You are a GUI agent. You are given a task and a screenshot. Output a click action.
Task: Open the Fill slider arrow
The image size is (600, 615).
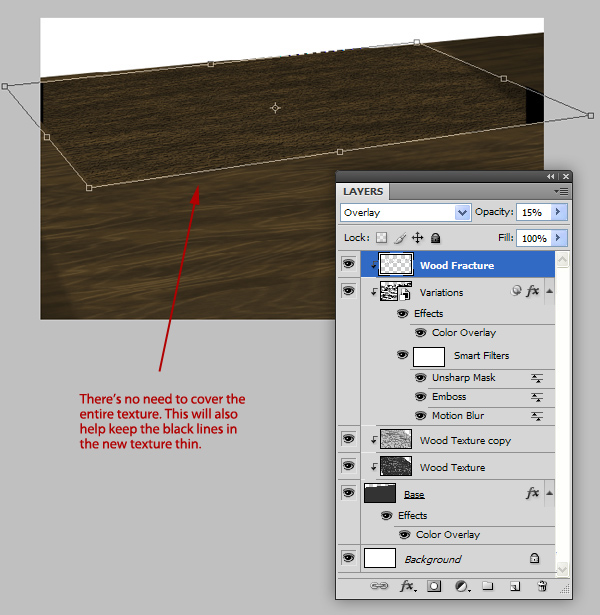559,238
